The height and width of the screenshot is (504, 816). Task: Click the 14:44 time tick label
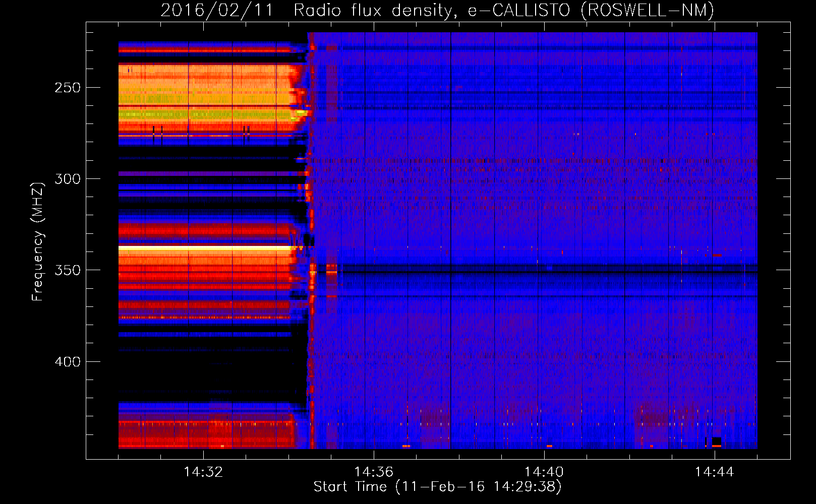pos(715,472)
